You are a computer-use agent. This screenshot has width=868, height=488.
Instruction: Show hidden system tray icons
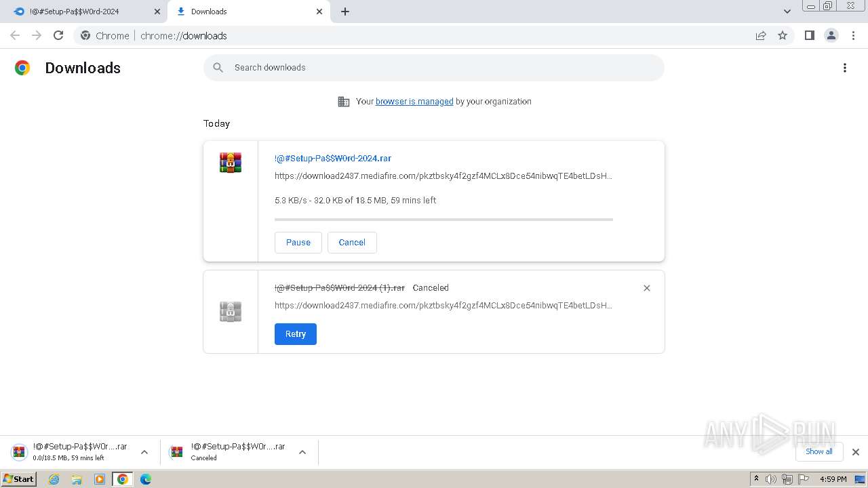(757, 479)
